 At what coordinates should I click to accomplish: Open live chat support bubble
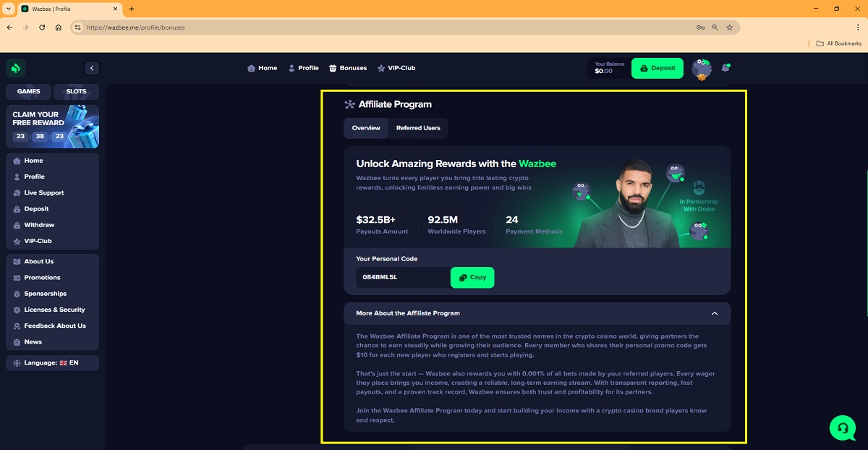[843, 428]
